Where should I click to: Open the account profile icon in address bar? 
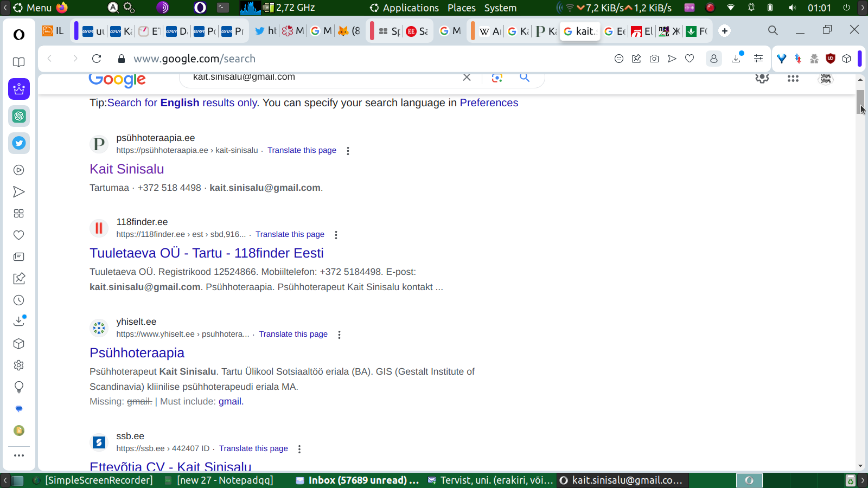pyautogui.click(x=714, y=59)
